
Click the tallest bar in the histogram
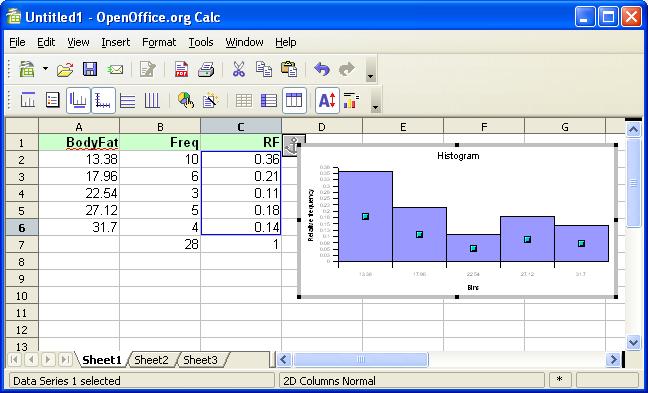click(365, 216)
